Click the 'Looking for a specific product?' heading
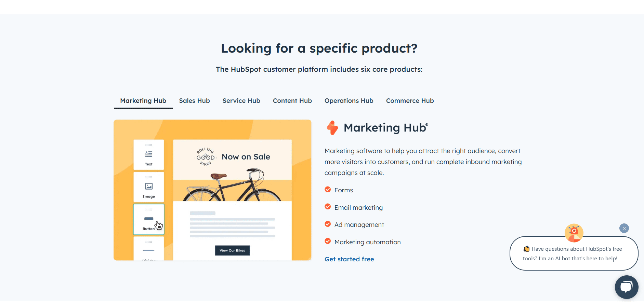644x302 pixels. tap(319, 48)
